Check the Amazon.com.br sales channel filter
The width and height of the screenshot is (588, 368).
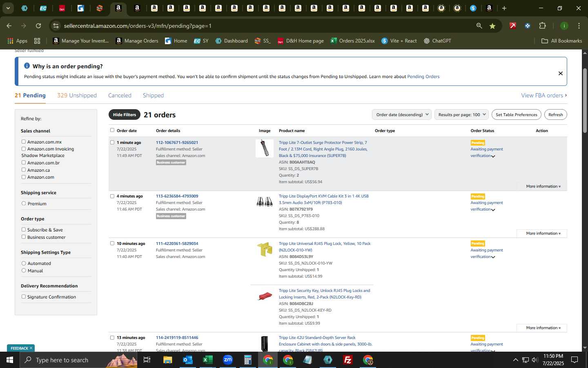pyautogui.click(x=24, y=162)
